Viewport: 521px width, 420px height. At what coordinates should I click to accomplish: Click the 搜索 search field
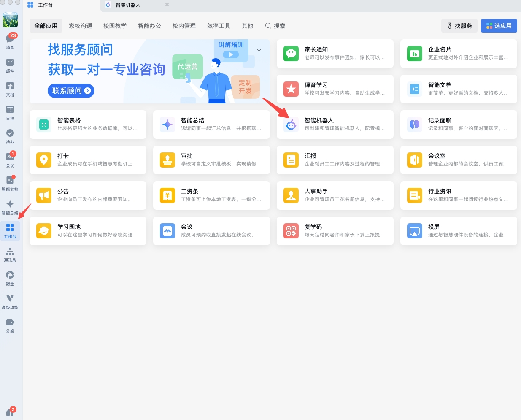click(x=275, y=26)
